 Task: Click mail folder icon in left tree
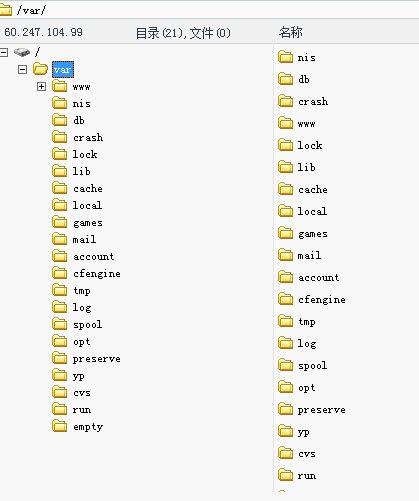pyautogui.click(x=60, y=239)
